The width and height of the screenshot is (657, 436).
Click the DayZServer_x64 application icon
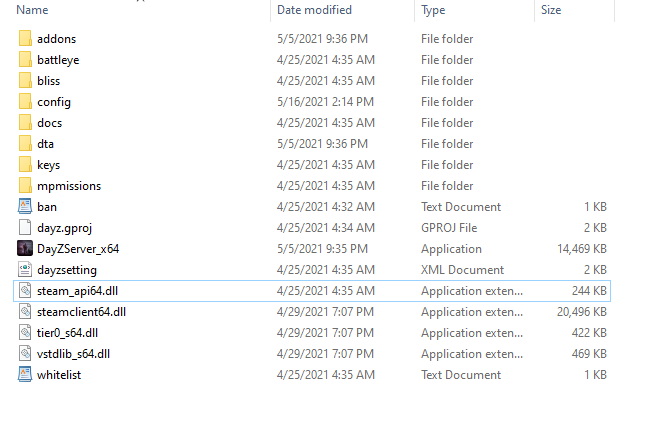point(25,249)
